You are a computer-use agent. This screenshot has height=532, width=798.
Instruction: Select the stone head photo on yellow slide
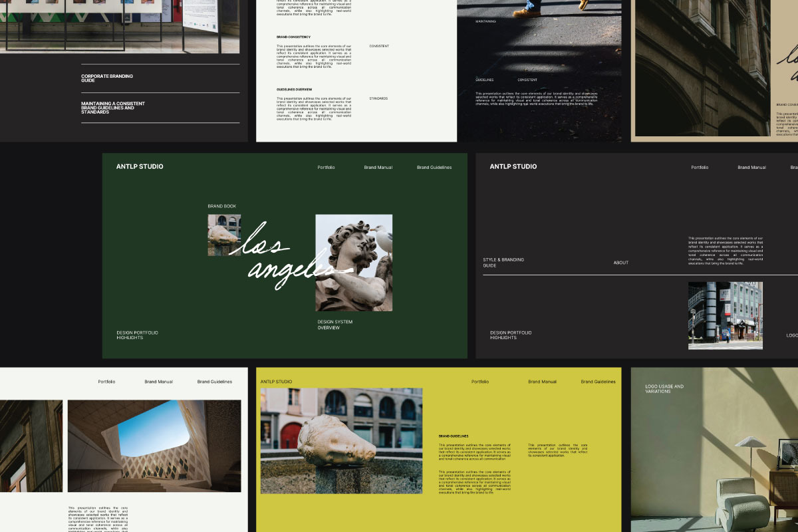341,440
